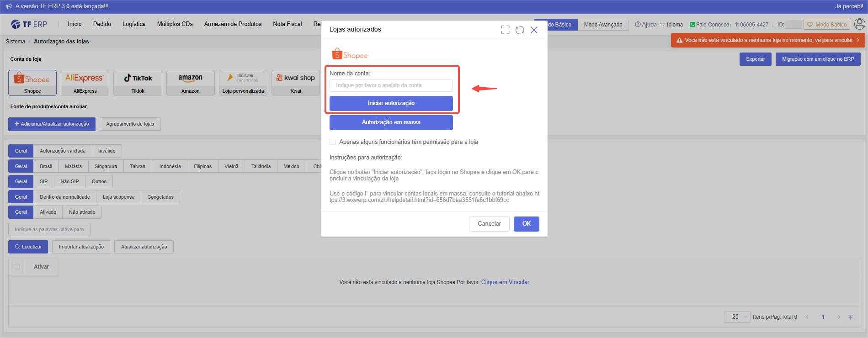
Task: Filter by Singapura region tab
Action: pyautogui.click(x=106, y=166)
